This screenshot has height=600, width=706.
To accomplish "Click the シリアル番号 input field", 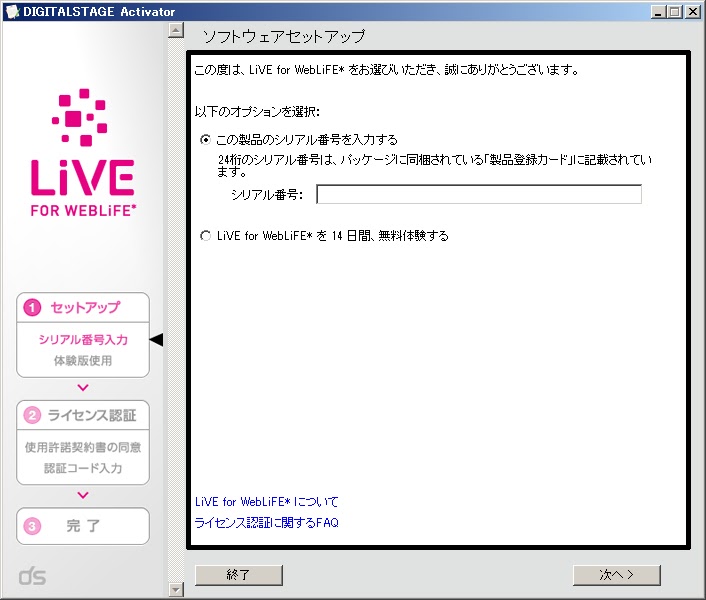I will point(479,194).
